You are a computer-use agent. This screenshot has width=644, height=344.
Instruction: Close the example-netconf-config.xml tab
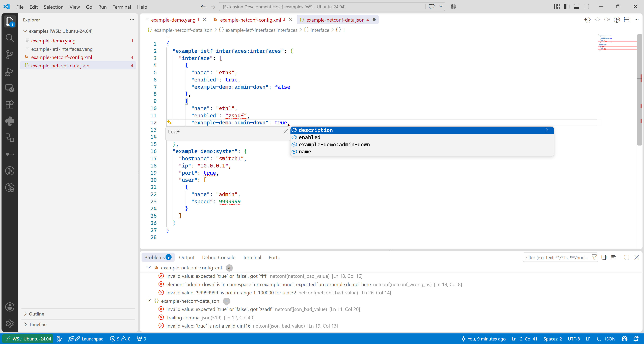290,20
